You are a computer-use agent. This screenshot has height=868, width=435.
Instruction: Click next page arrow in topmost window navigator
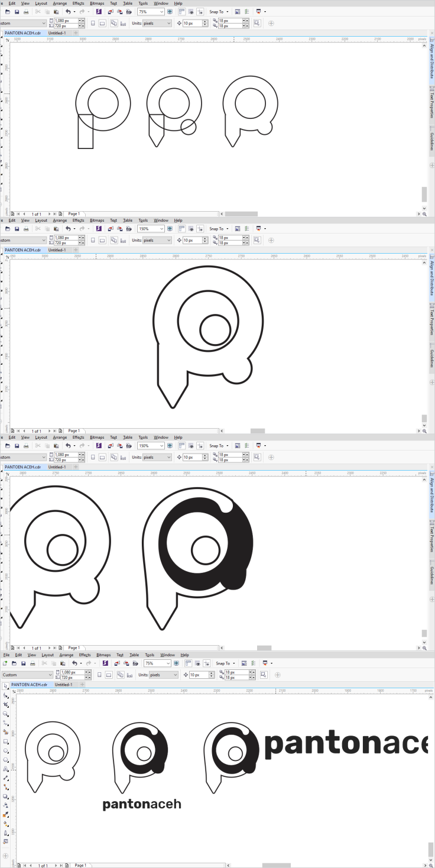(x=48, y=214)
